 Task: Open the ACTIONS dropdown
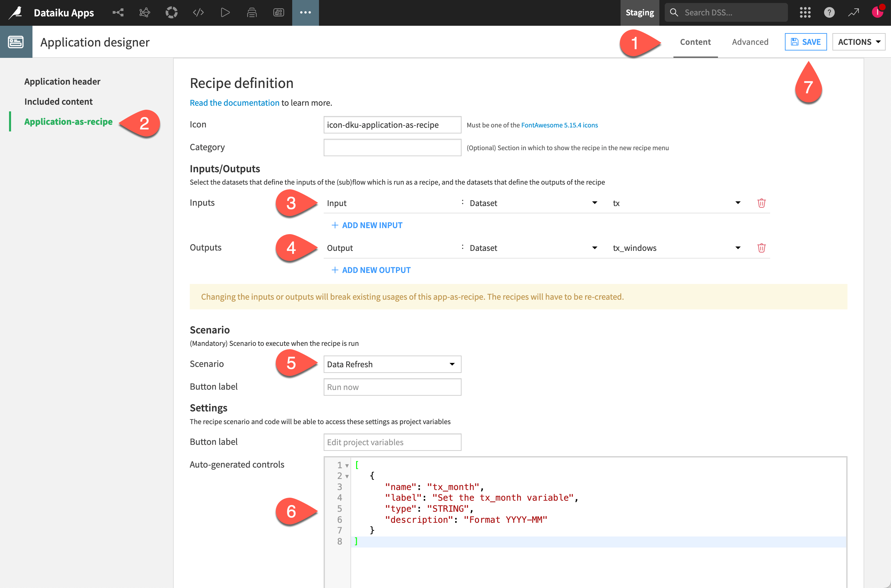(x=859, y=41)
